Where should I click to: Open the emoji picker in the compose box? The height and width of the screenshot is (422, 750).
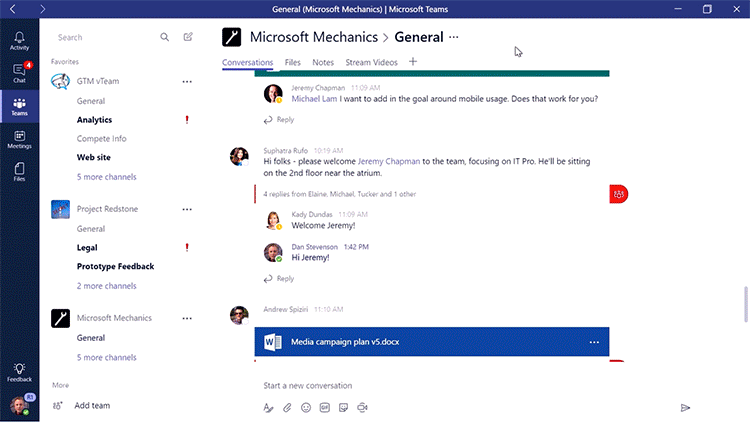[306, 407]
